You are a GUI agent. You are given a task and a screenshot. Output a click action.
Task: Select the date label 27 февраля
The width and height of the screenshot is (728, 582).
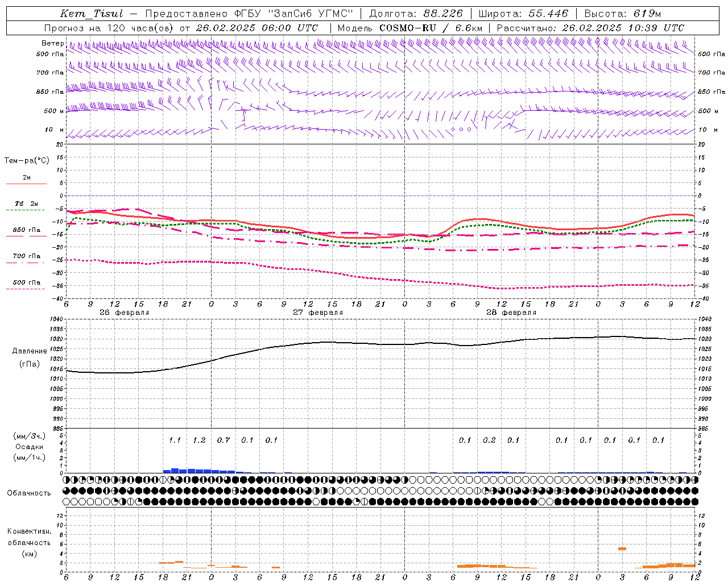(318, 313)
